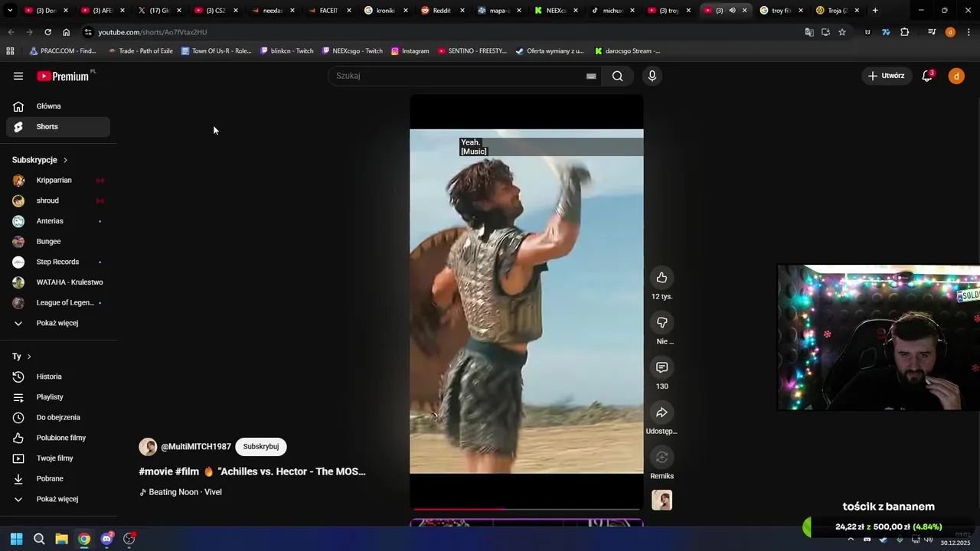The height and width of the screenshot is (551, 980).
Task: Seek on the short's red progress bar
Action: pyautogui.click(x=526, y=509)
